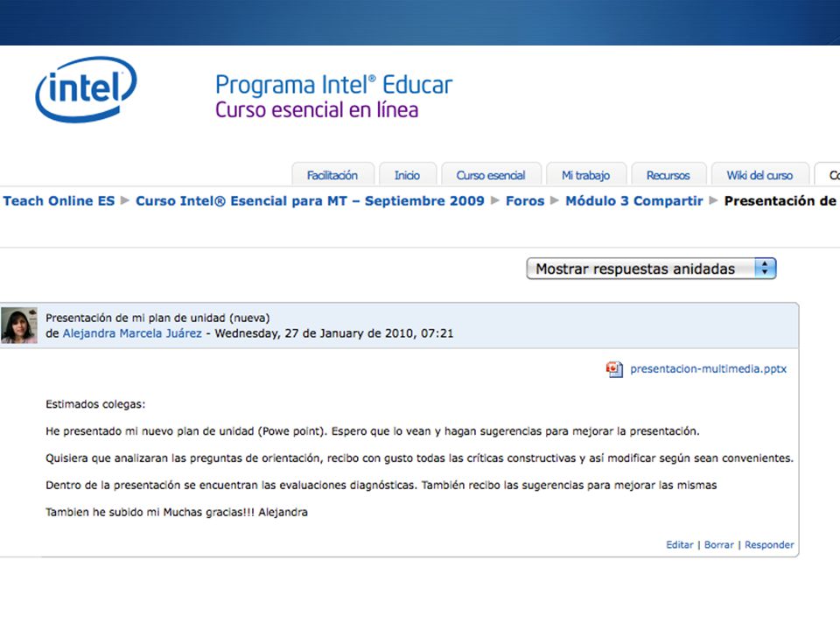840x630 pixels.
Task: Click the post date Wednesday, 27 de January
Action: click(x=333, y=333)
